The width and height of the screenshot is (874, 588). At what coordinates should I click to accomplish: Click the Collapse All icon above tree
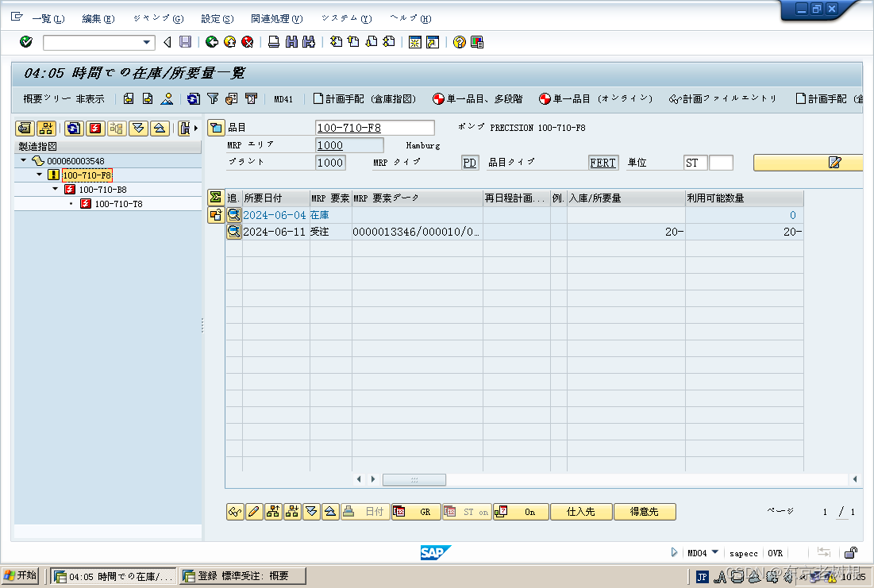click(160, 129)
